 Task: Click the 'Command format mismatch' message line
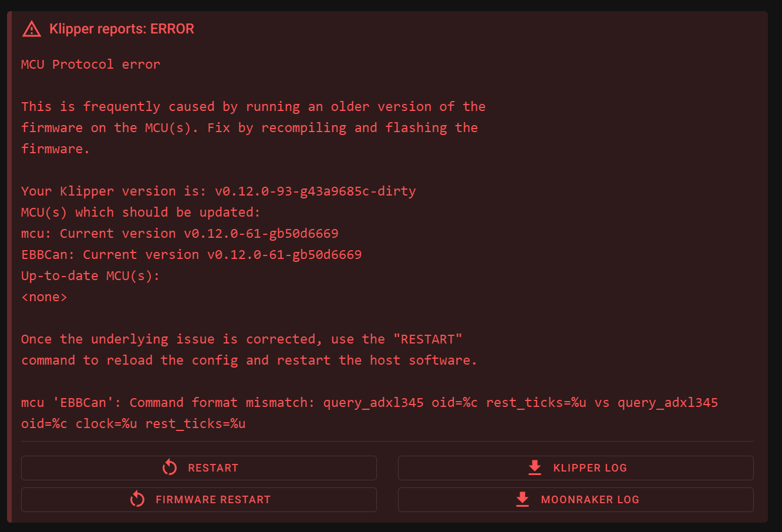[x=369, y=403]
